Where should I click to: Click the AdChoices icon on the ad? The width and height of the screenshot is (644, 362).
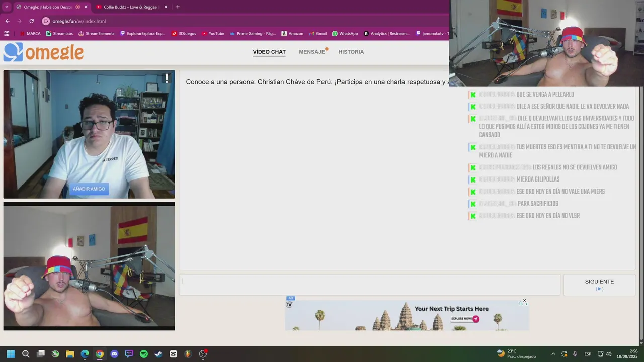(x=521, y=303)
